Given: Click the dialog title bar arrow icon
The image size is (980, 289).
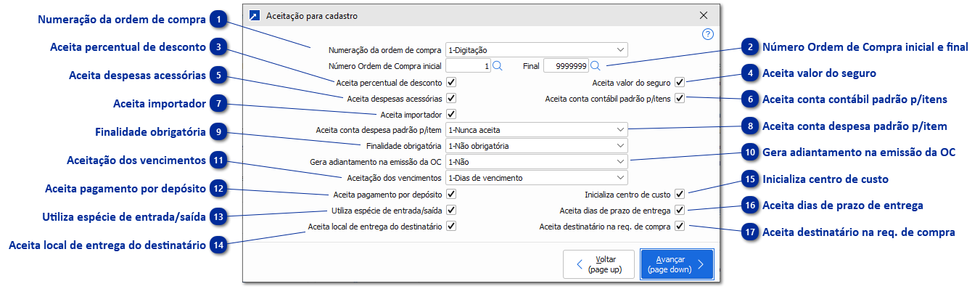Looking at the screenshot, I should tap(254, 15).
